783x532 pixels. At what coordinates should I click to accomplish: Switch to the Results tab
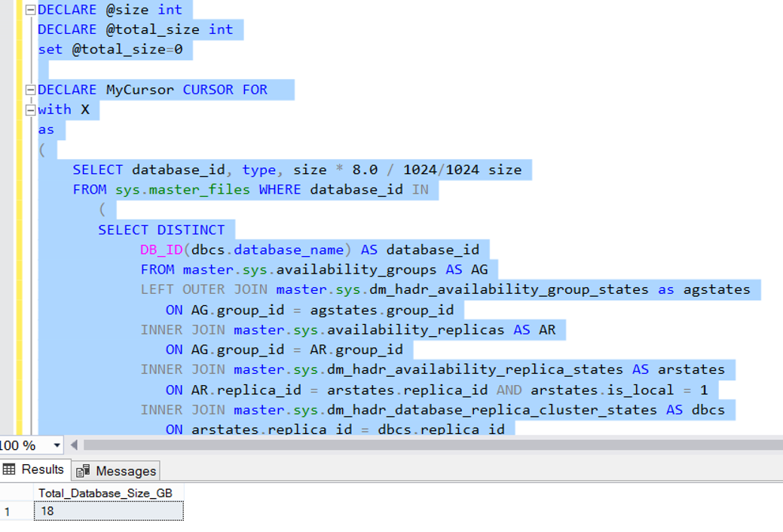[35, 469]
